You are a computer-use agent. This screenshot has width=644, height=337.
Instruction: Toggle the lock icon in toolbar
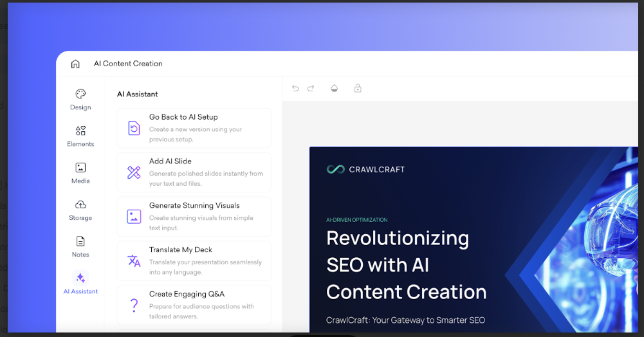(358, 88)
